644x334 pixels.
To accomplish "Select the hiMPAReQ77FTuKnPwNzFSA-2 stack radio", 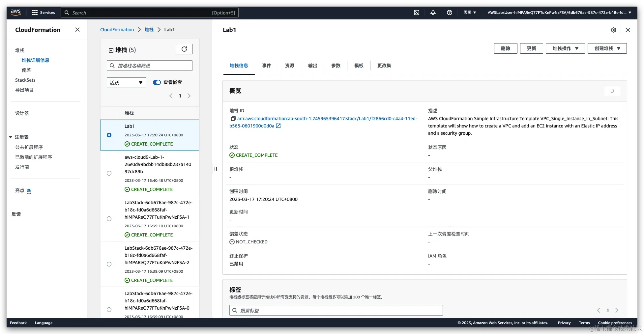I will (x=109, y=264).
